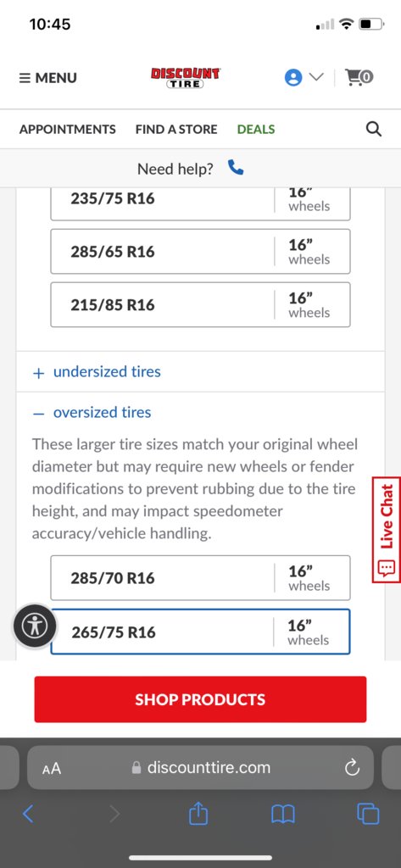Open the shopping cart icon

click(359, 77)
